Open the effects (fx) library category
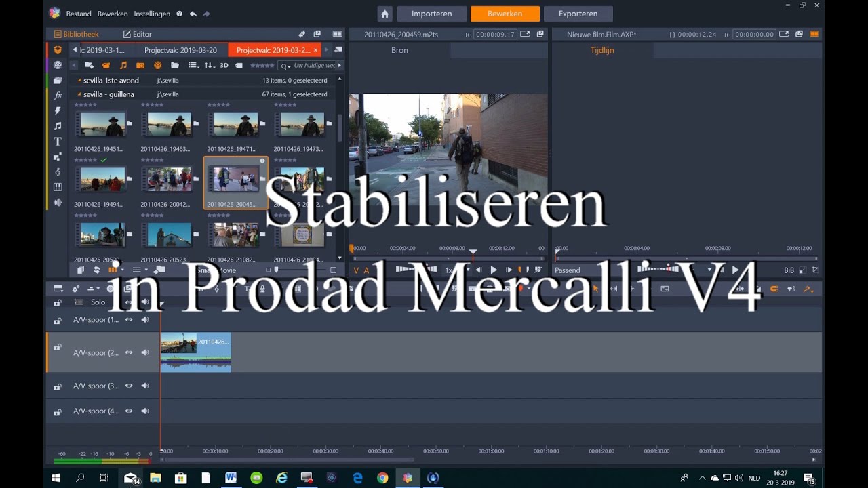The height and width of the screenshot is (488, 868). pyautogui.click(x=58, y=96)
